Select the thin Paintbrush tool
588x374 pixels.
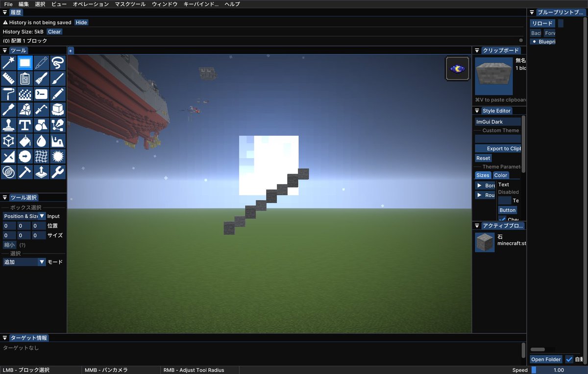(x=57, y=78)
